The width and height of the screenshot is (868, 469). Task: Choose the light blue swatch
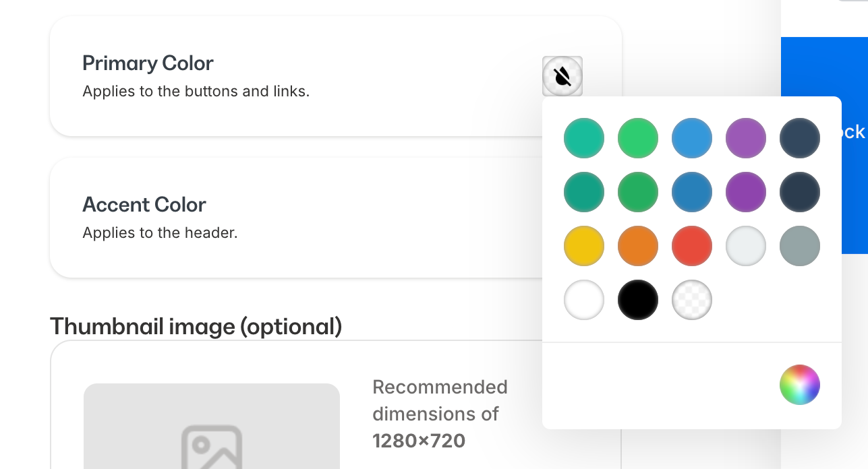coord(691,138)
